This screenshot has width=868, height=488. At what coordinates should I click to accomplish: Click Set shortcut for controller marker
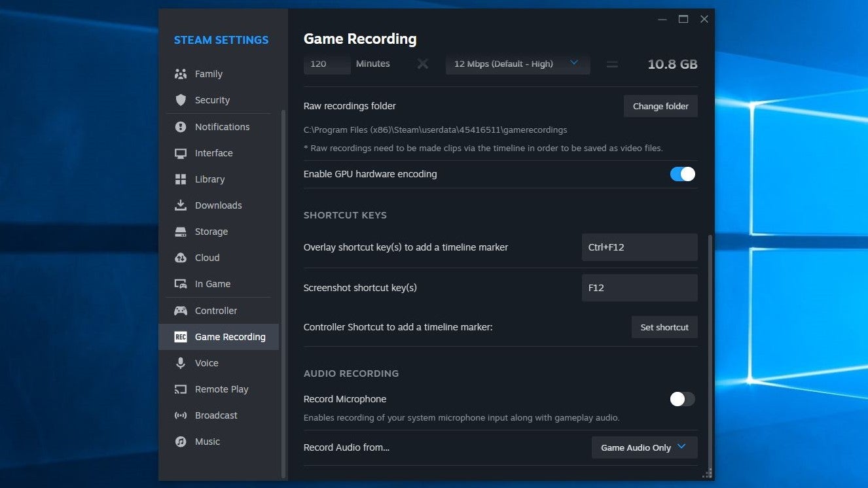click(664, 327)
